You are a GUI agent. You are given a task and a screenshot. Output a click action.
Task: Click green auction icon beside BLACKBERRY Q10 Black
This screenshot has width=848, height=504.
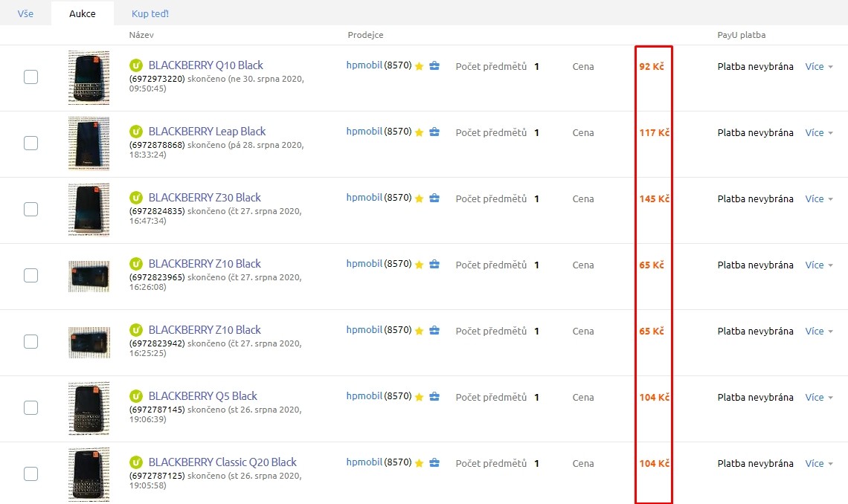pyautogui.click(x=136, y=65)
